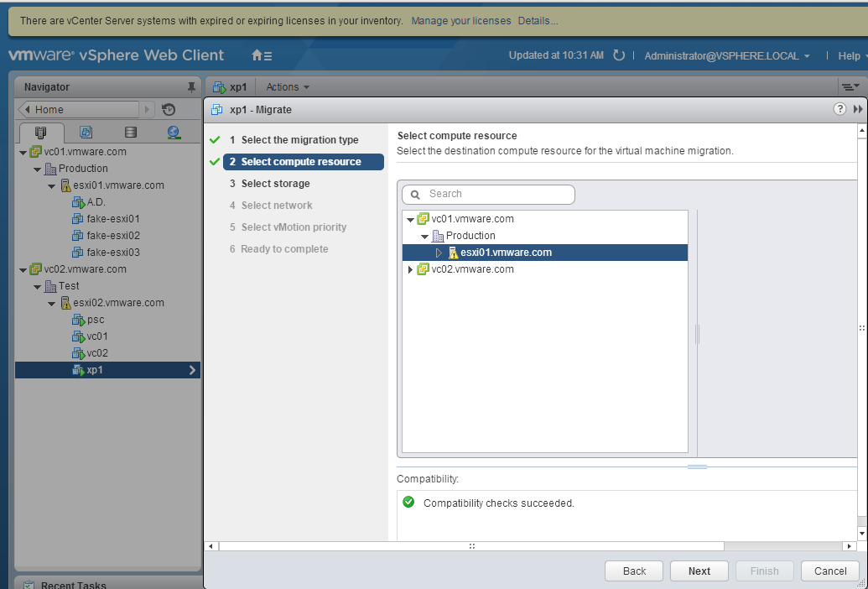Viewport: 868px width, 589px height.
Task: Pin the Navigator panel
Action: (191, 87)
